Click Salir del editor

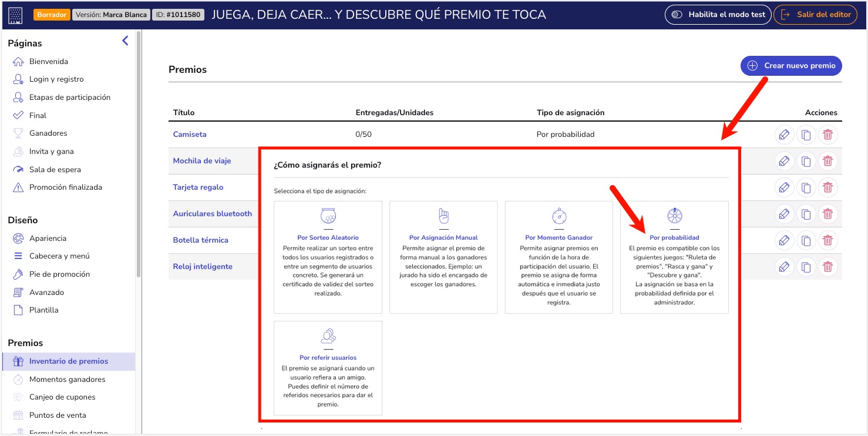tap(815, 14)
